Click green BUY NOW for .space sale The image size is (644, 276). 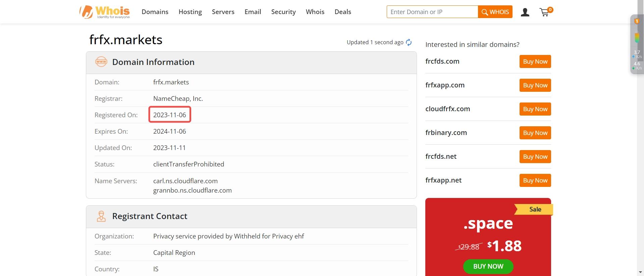point(488,266)
